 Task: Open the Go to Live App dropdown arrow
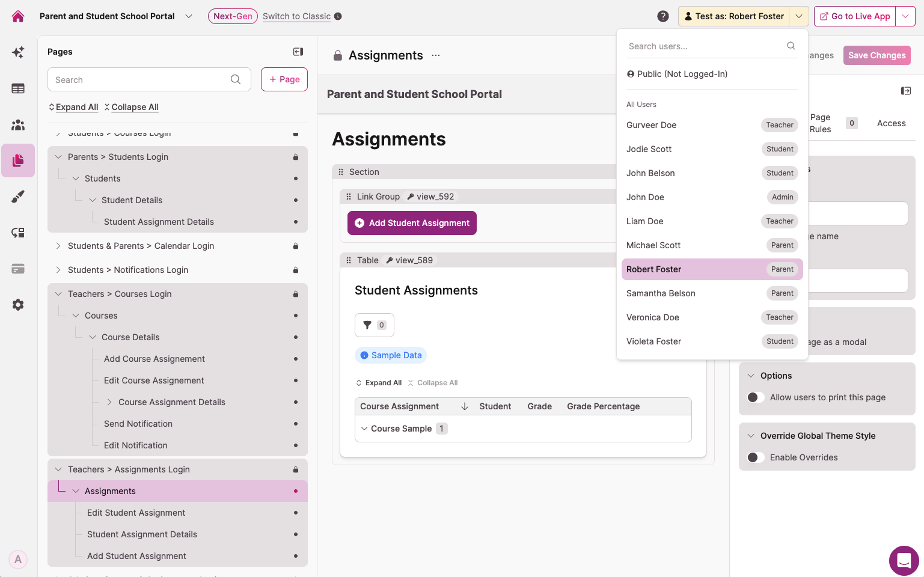(905, 16)
